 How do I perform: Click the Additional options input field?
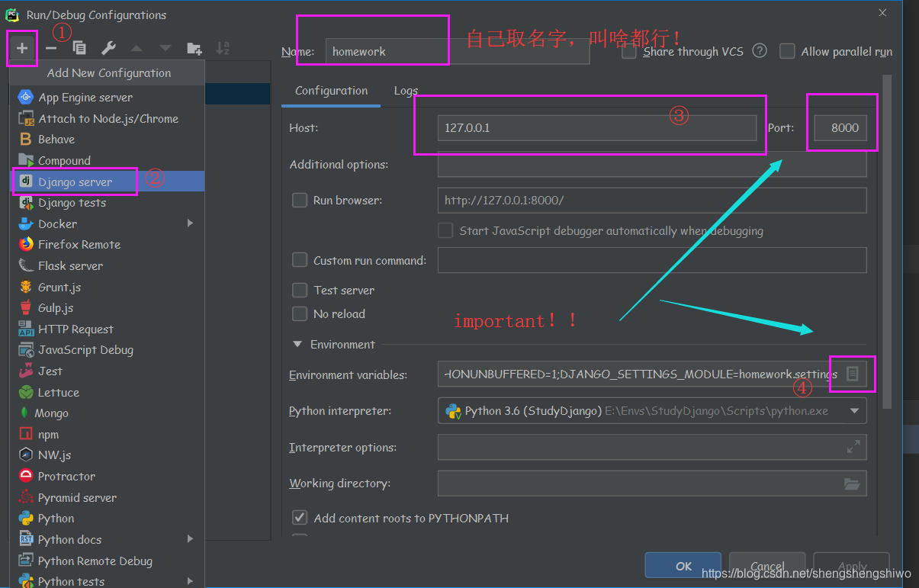pos(652,165)
